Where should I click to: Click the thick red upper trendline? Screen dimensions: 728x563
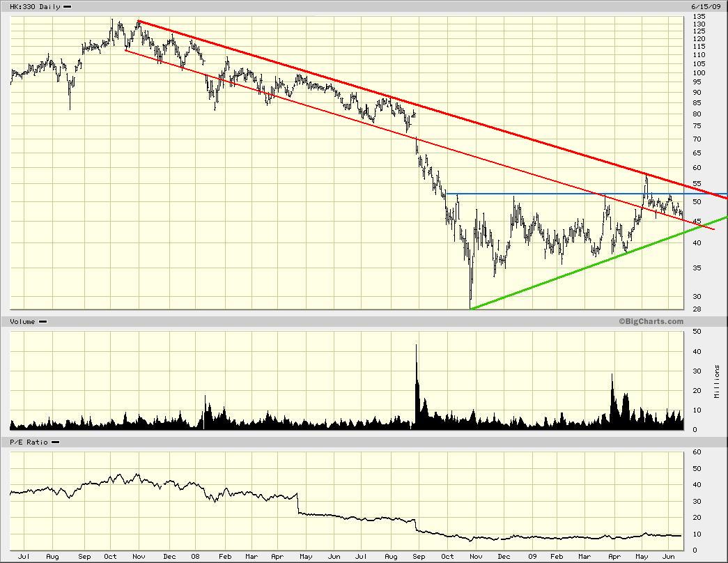click(x=432, y=109)
